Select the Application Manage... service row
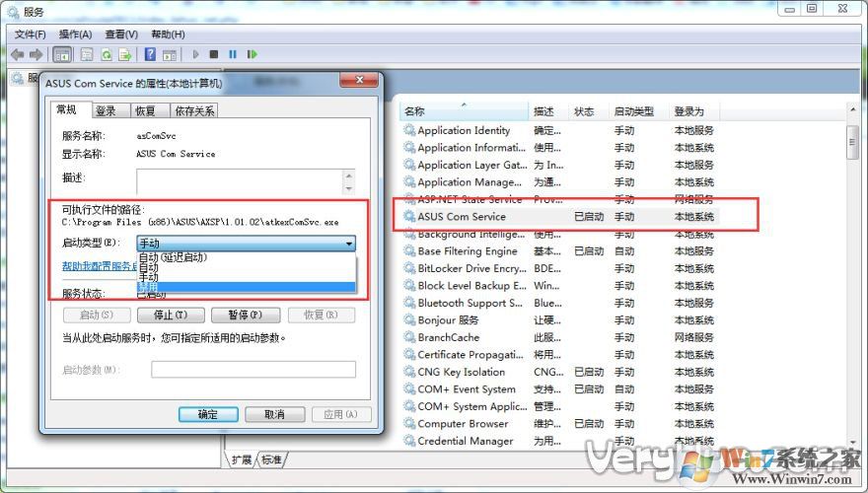This screenshot has width=868, height=493. (x=559, y=181)
